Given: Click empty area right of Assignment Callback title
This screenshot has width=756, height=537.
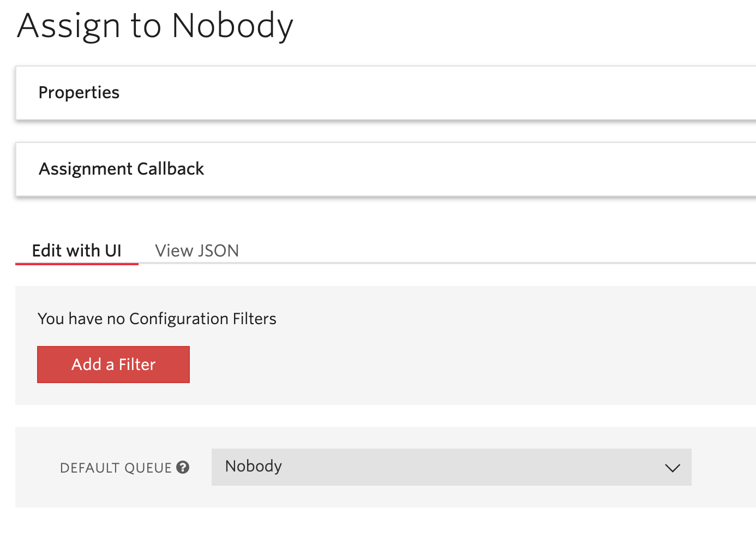Looking at the screenshot, I should coord(480,169).
